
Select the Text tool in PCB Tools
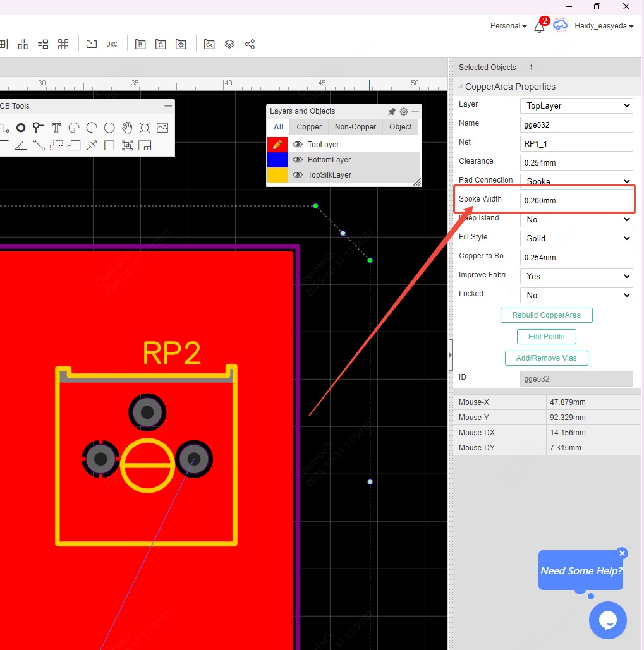[56, 128]
